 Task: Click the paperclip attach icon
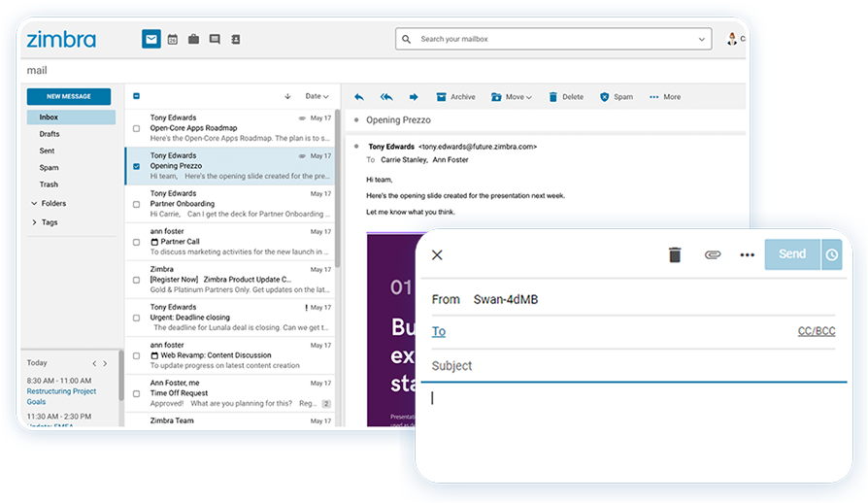(713, 254)
